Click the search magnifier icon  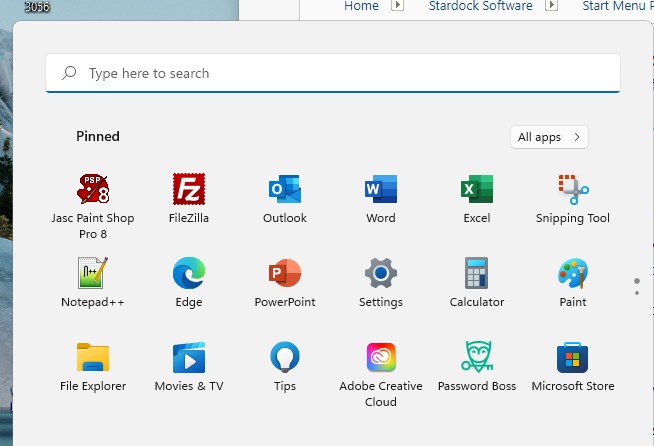pyautogui.click(x=69, y=73)
